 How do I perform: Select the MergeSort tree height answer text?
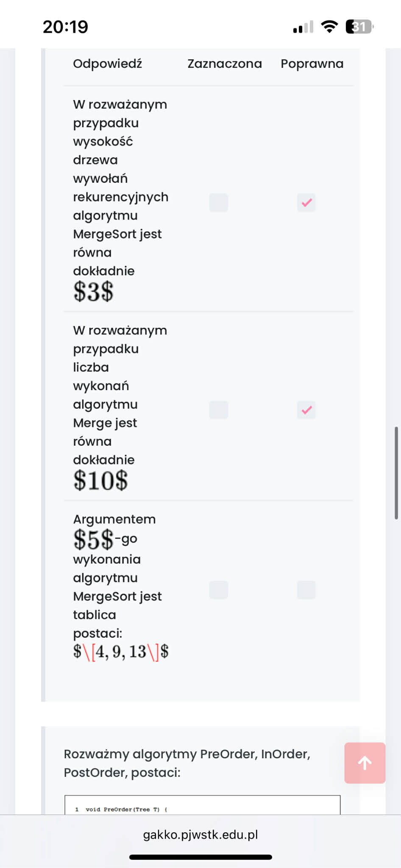click(x=120, y=197)
